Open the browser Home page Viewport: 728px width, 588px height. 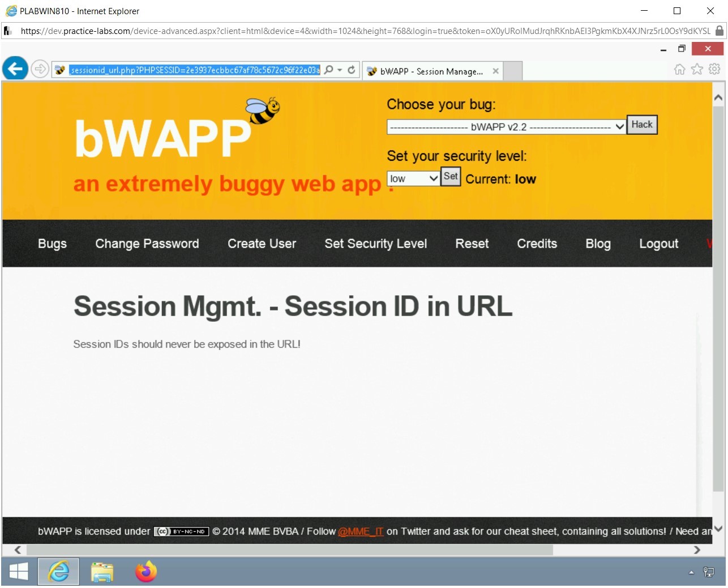[679, 69]
